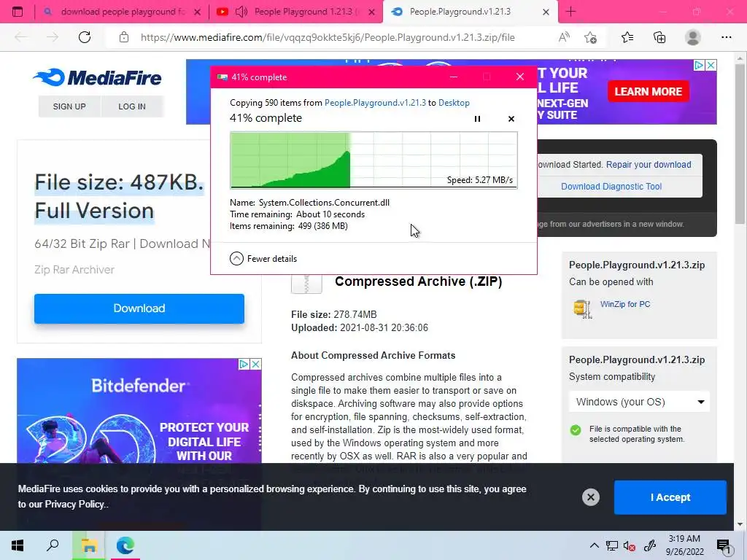Open Desktop destination link in dialog

pos(454,103)
